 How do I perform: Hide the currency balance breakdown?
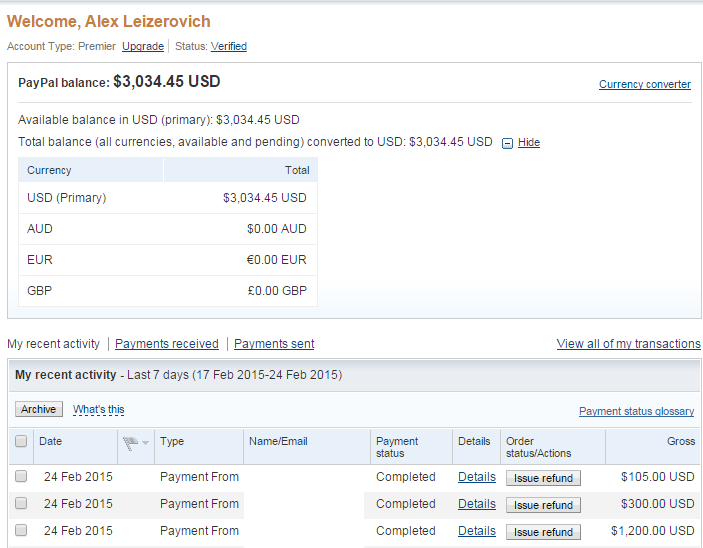[x=529, y=143]
